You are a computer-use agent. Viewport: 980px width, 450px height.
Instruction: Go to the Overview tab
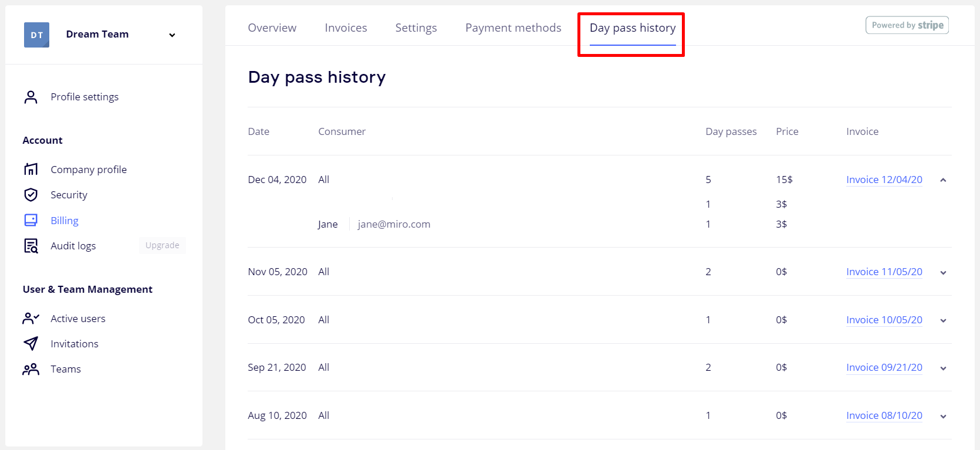tap(272, 28)
